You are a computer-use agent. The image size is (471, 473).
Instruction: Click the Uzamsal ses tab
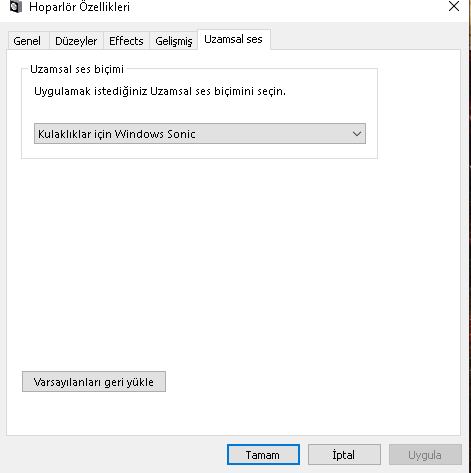(233, 39)
